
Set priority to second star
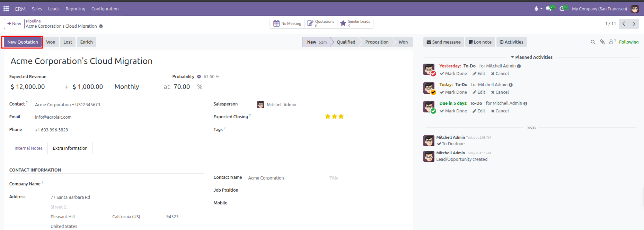pos(334,117)
